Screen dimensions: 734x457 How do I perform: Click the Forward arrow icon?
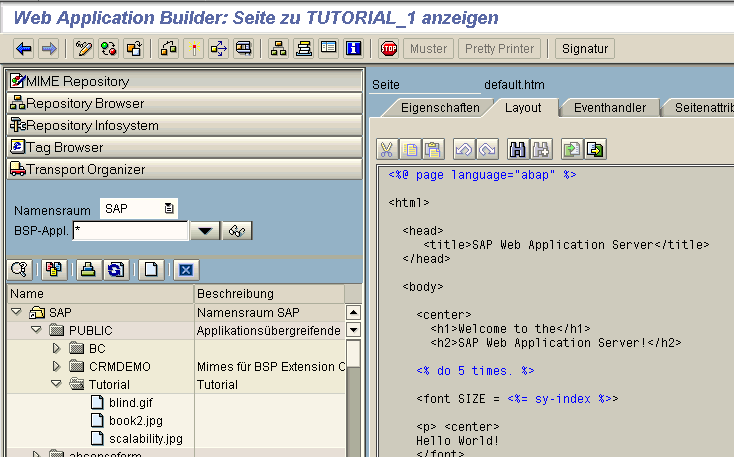(x=49, y=48)
